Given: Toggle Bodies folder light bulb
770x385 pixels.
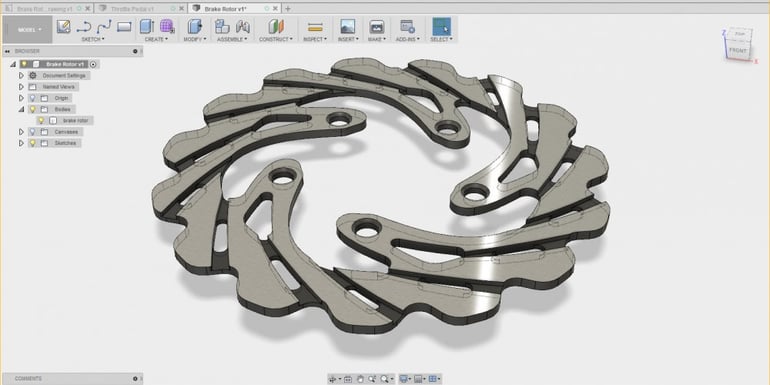Looking at the screenshot, I should point(33,110).
